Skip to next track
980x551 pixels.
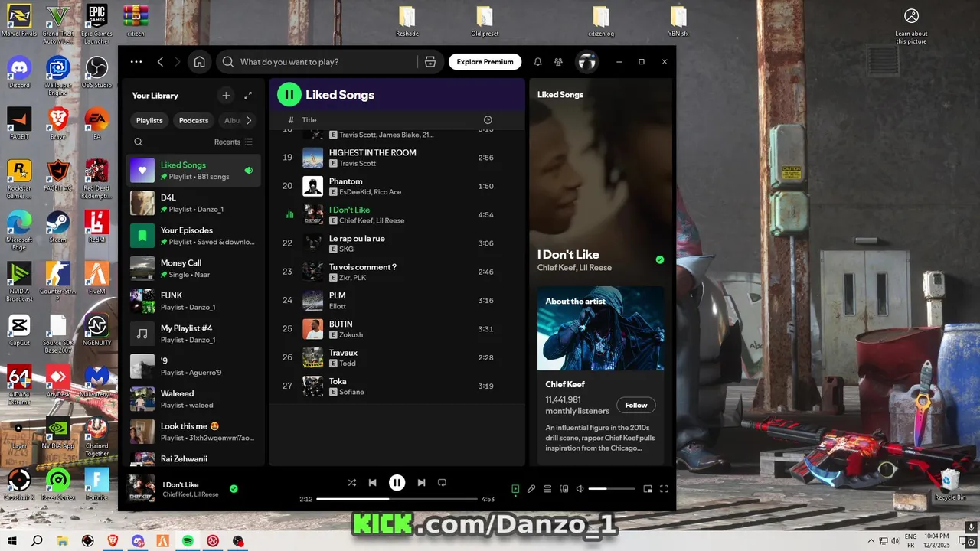click(x=421, y=483)
